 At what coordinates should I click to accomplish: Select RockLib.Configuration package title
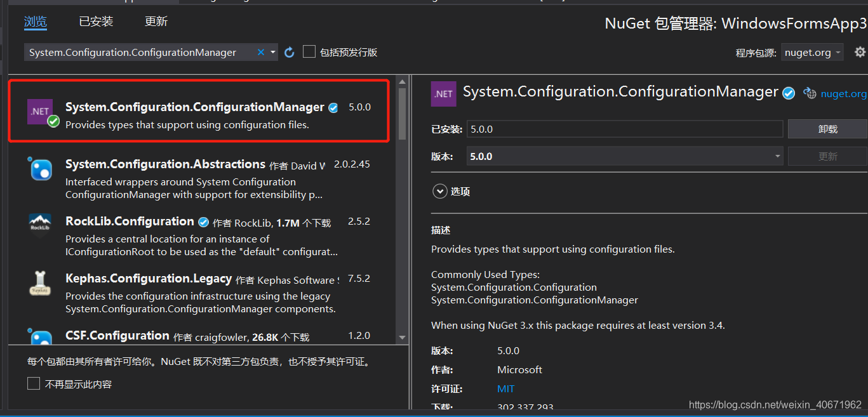(x=130, y=221)
